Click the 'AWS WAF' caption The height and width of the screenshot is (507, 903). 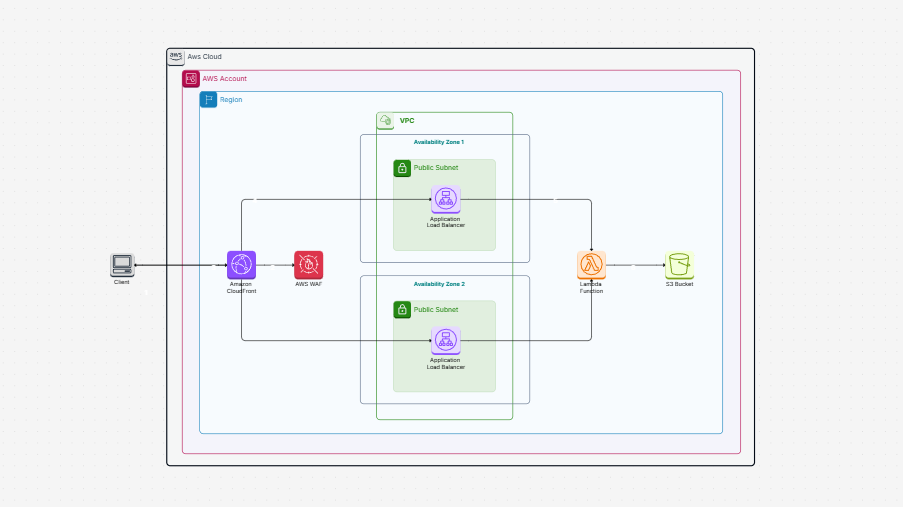point(309,284)
